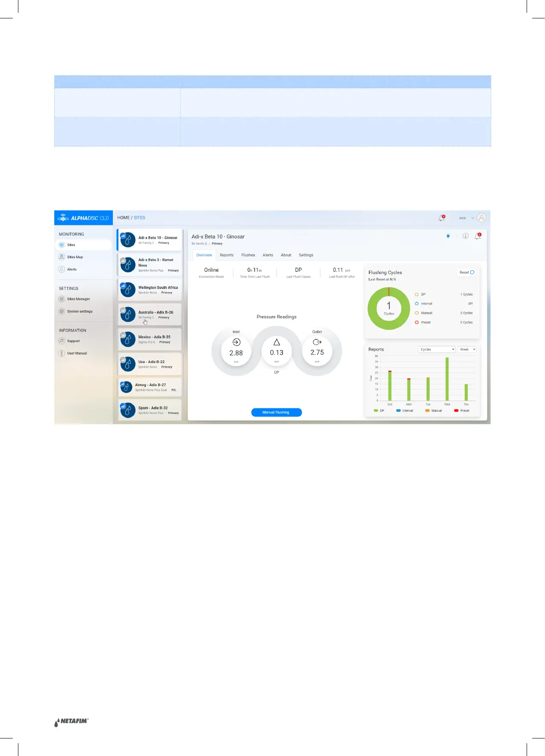The height and width of the screenshot is (756, 545).
Task: Toggle the DP series in the chart legend
Action: click(x=379, y=410)
